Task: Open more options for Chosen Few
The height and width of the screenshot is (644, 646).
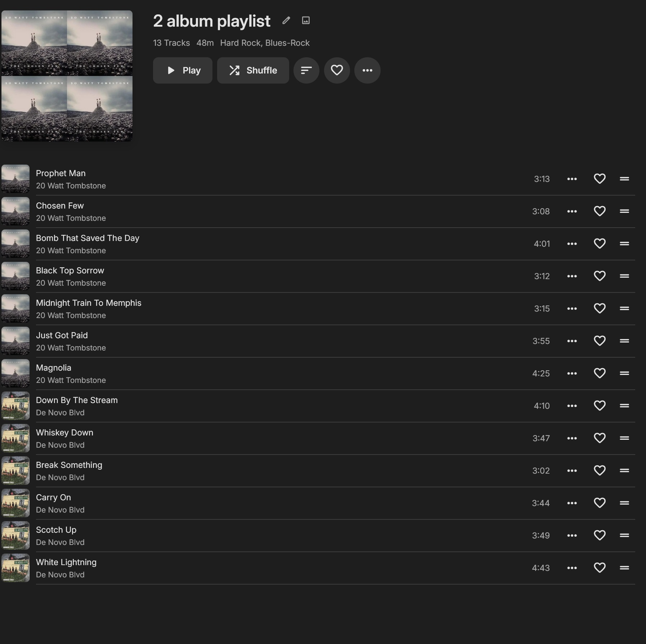Action: (572, 211)
